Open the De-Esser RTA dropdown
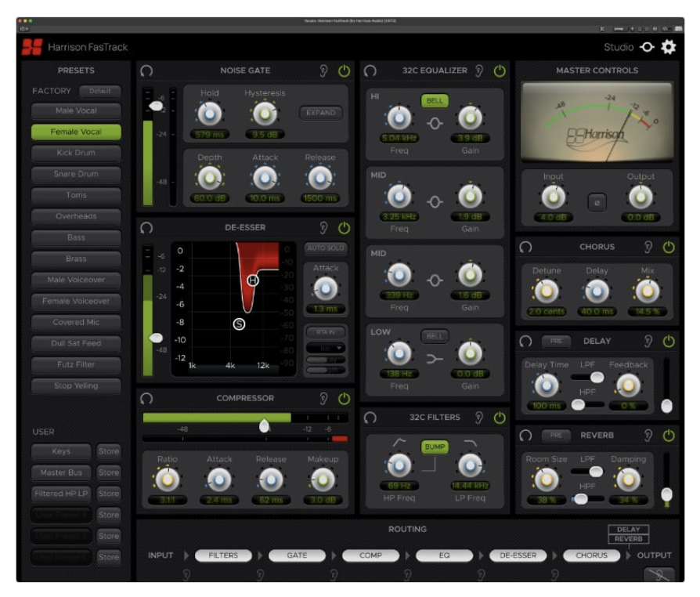 (x=326, y=348)
